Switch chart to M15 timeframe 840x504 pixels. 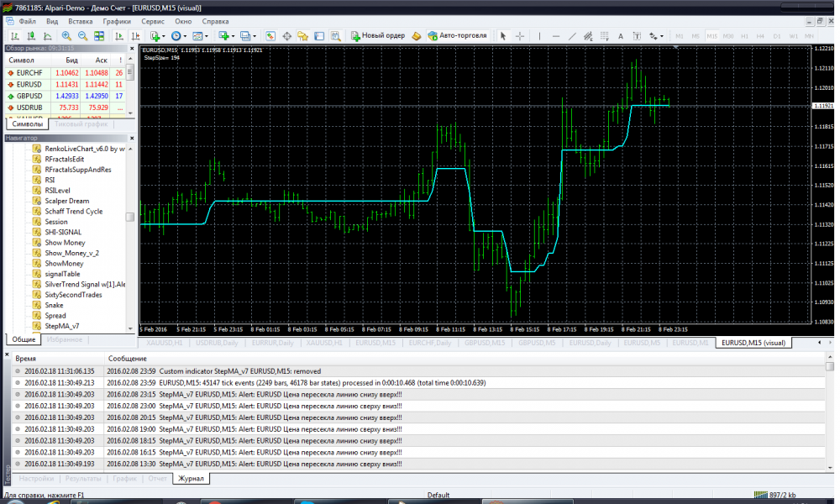(x=711, y=36)
